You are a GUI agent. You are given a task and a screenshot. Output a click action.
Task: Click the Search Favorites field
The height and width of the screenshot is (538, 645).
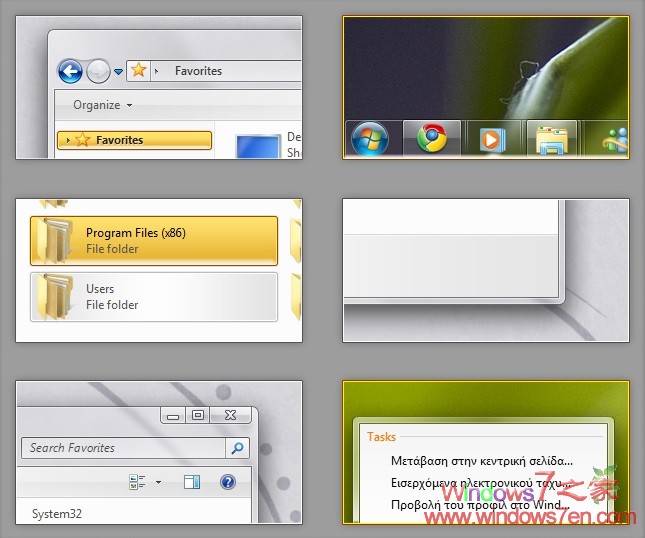[123, 448]
